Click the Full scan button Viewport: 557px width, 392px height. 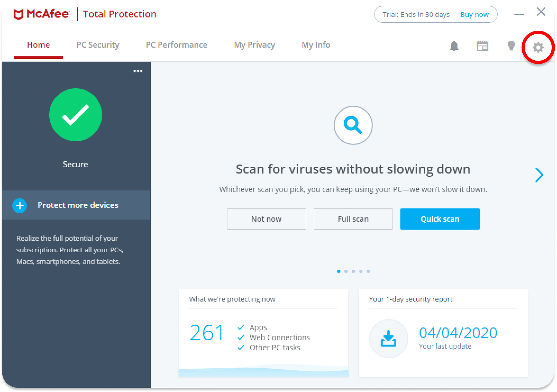coord(353,219)
